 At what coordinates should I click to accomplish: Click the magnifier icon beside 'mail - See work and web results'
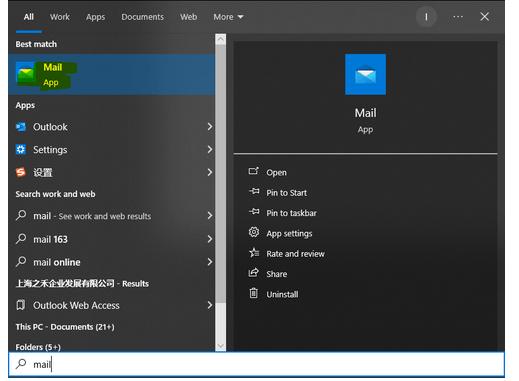click(21, 215)
